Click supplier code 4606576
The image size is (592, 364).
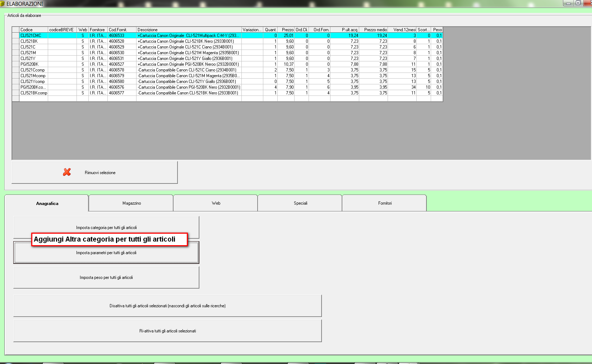point(122,87)
